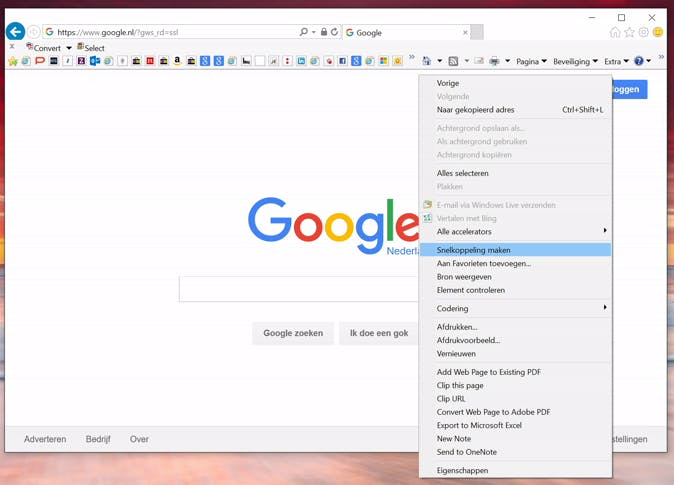Open the Outlook favorite icon
The height and width of the screenshot is (485, 674).
(x=95, y=61)
